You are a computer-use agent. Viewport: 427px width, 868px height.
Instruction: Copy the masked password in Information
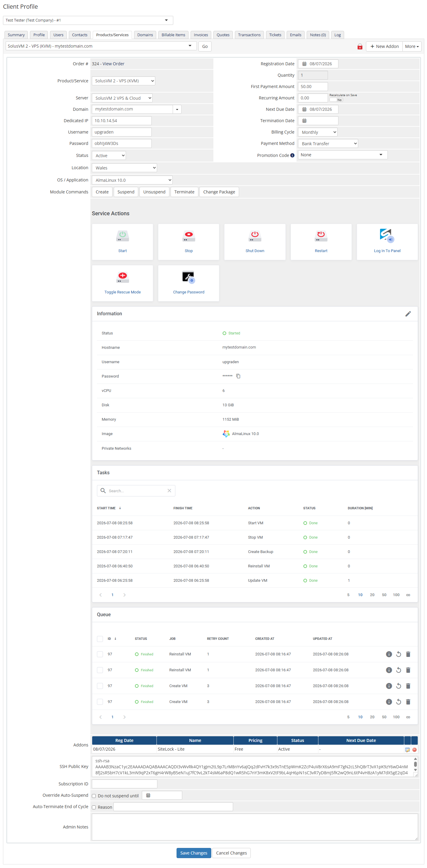pos(238,376)
